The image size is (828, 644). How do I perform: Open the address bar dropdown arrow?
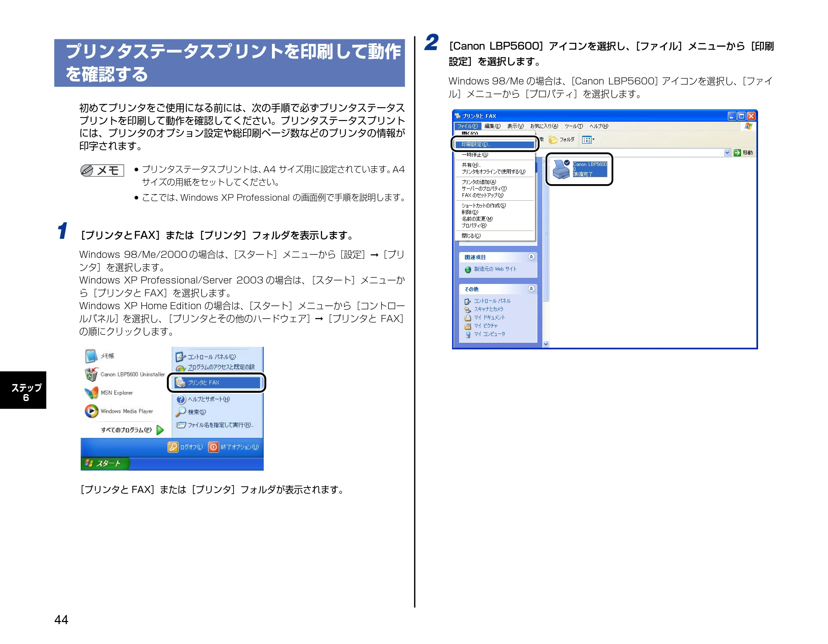[727, 153]
